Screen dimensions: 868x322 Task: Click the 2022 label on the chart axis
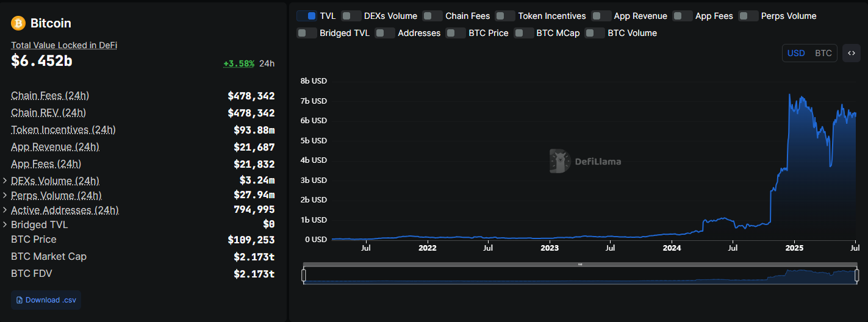click(x=428, y=248)
